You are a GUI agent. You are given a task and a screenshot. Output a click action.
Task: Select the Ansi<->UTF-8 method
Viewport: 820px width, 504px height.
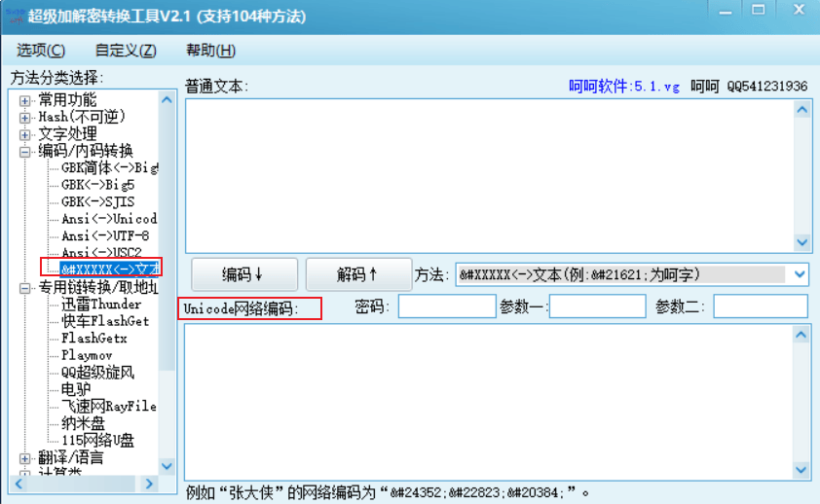105,236
